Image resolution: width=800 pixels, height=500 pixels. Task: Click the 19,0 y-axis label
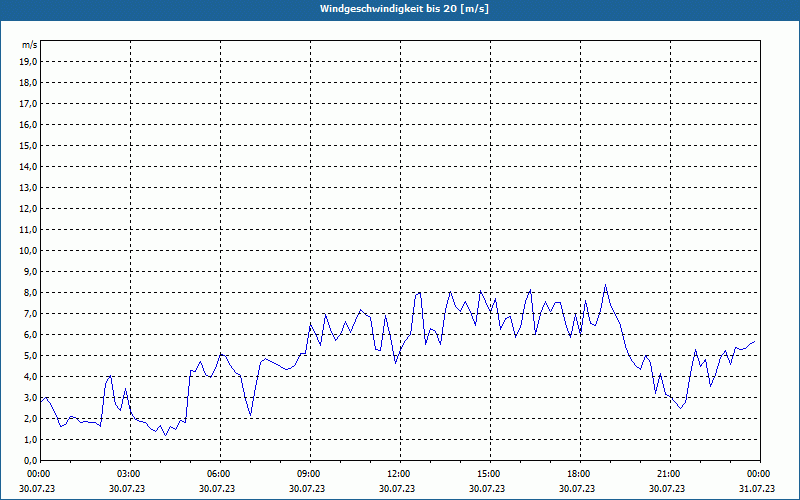[29, 62]
